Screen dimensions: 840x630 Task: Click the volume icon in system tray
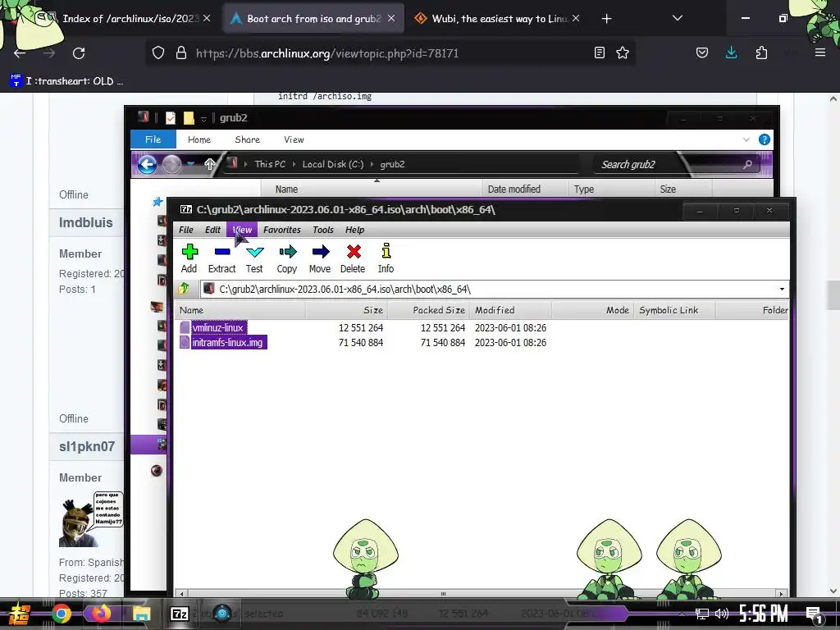click(722, 614)
